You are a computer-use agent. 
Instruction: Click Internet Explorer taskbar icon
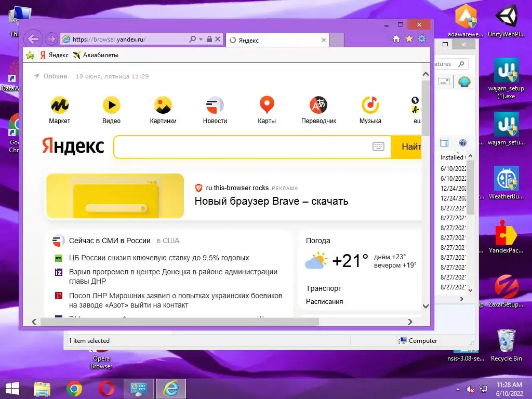(171, 389)
